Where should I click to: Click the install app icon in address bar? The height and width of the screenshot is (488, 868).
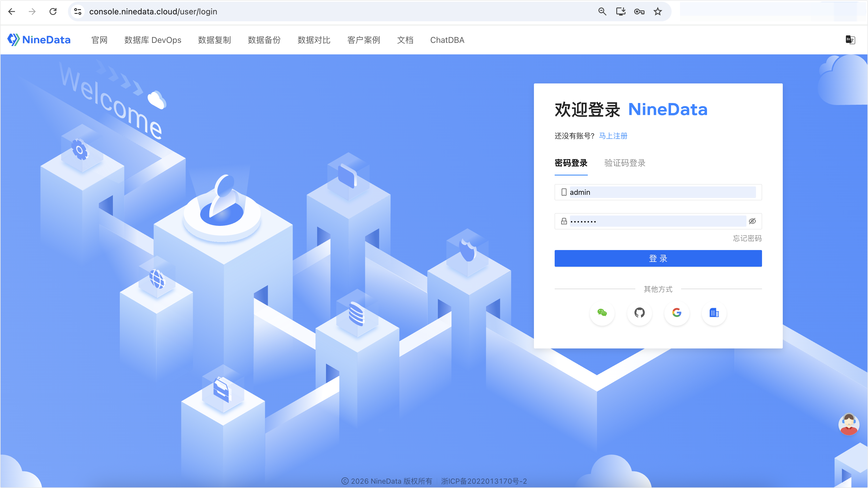point(621,12)
